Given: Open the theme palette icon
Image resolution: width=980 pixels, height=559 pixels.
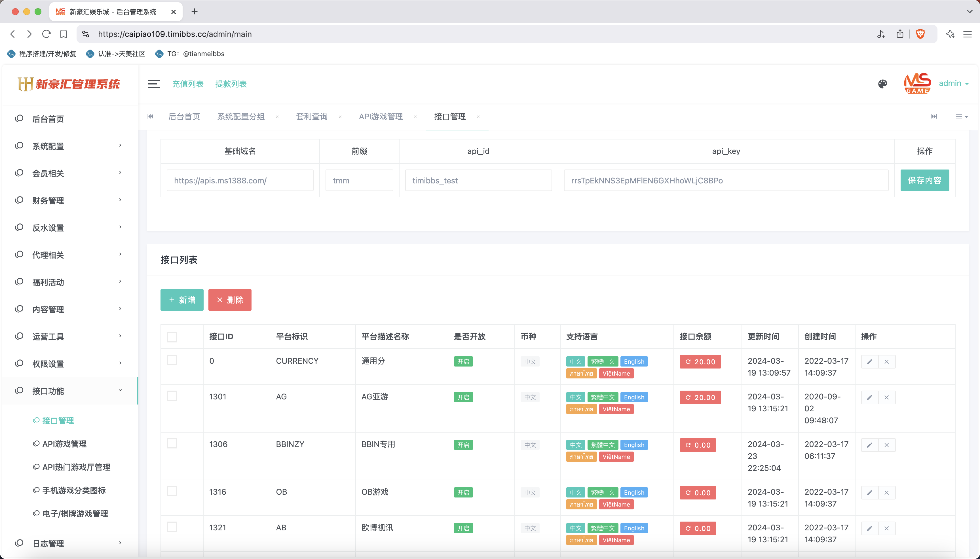Looking at the screenshot, I should click(x=882, y=84).
